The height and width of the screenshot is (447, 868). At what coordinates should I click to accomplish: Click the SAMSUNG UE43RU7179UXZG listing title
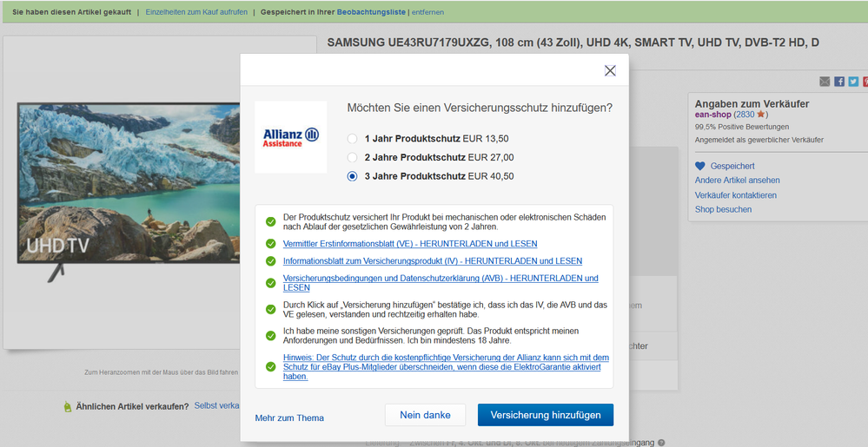pyautogui.click(x=573, y=43)
